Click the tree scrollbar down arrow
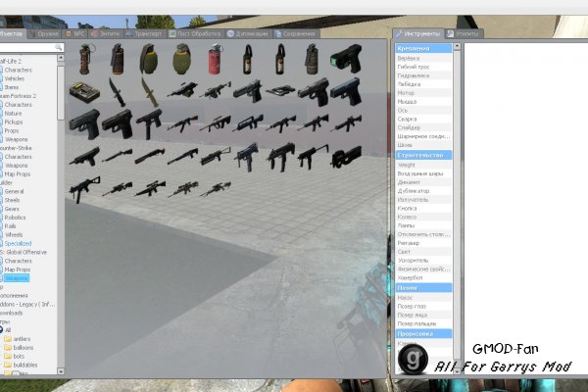This screenshot has height=392, width=588. click(x=61, y=371)
